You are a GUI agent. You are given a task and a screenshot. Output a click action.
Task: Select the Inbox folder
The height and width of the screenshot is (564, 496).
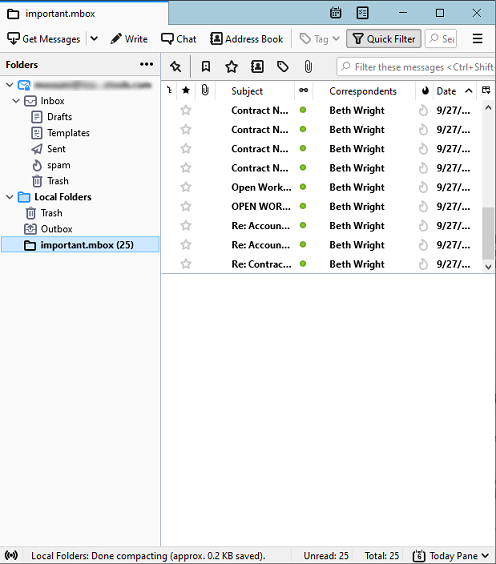click(x=52, y=101)
